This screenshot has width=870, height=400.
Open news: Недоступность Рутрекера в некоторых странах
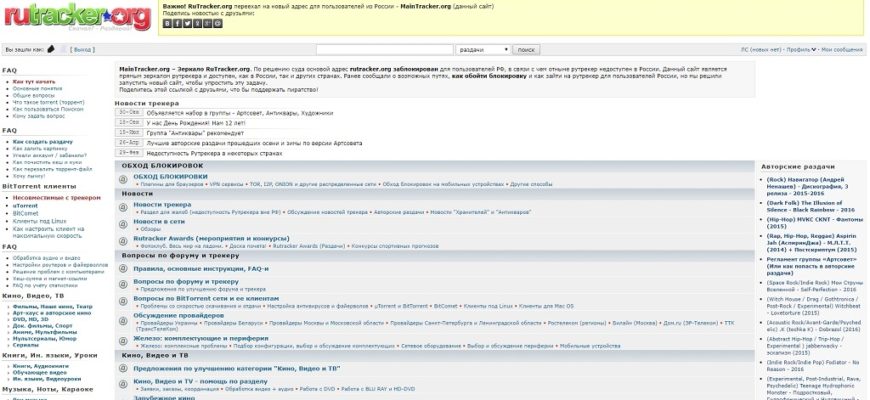click(x=214, y=153)
